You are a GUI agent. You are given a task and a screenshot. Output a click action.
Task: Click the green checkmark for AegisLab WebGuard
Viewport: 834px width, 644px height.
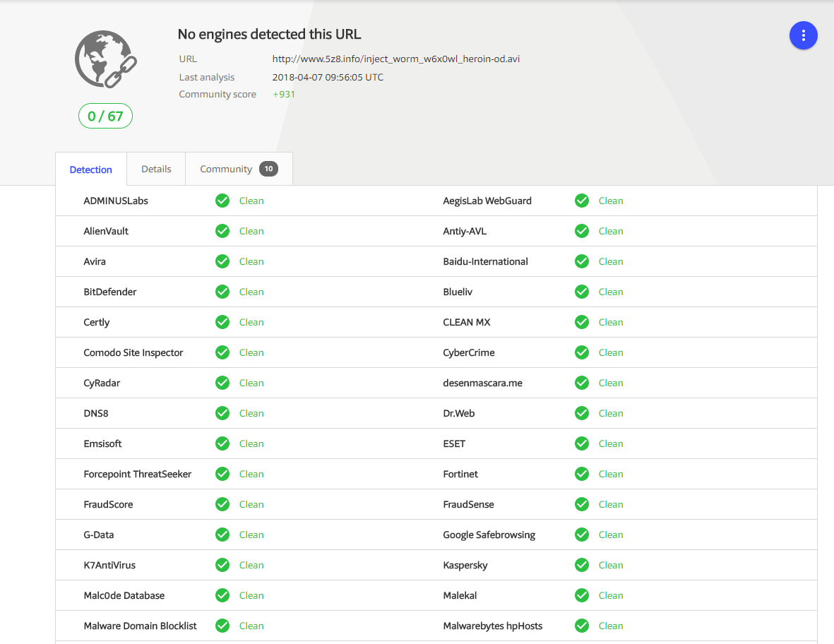[x=582, y=201]
